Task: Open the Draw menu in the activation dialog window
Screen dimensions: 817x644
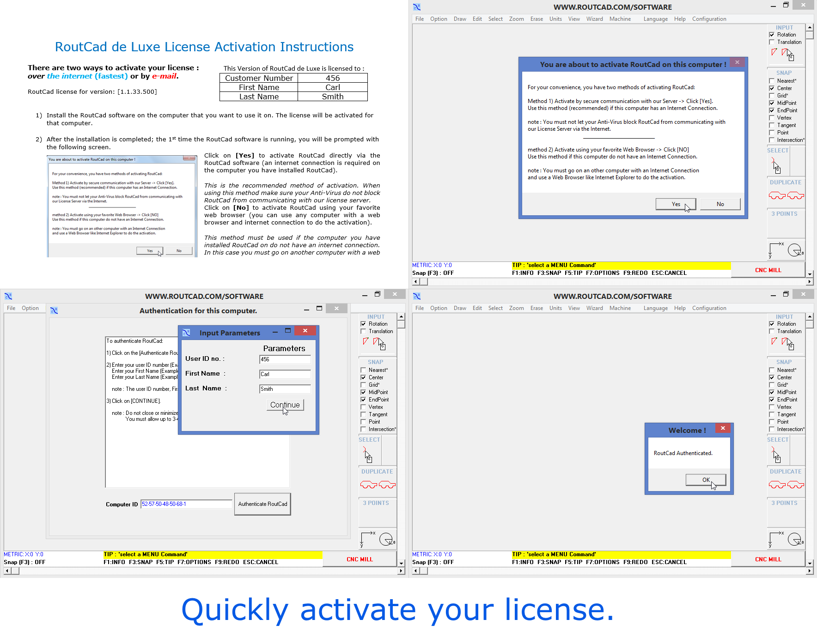Action: 460,19
